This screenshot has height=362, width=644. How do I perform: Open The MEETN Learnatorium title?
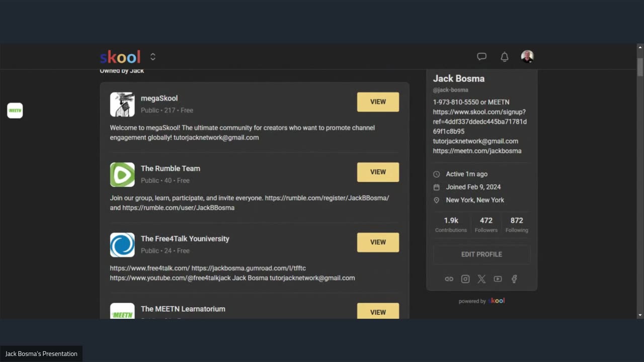pyautogui.click(x=183, y=309)
